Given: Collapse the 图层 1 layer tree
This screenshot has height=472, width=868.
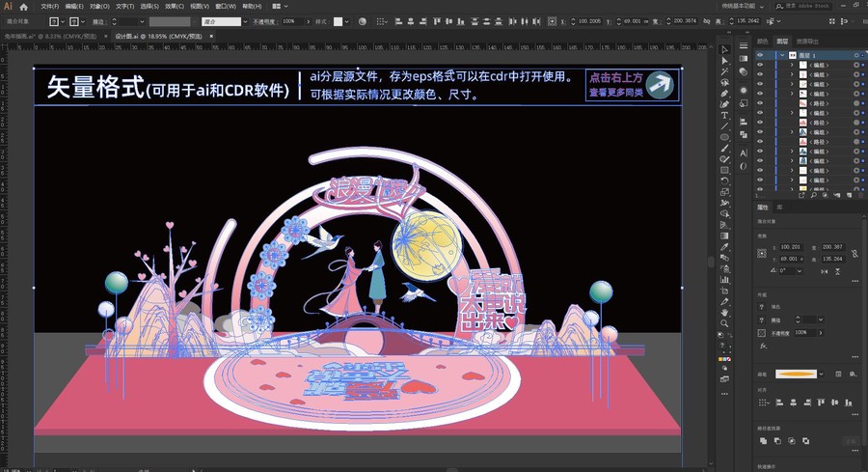Looking at the screenshot, I should [782, 55].
